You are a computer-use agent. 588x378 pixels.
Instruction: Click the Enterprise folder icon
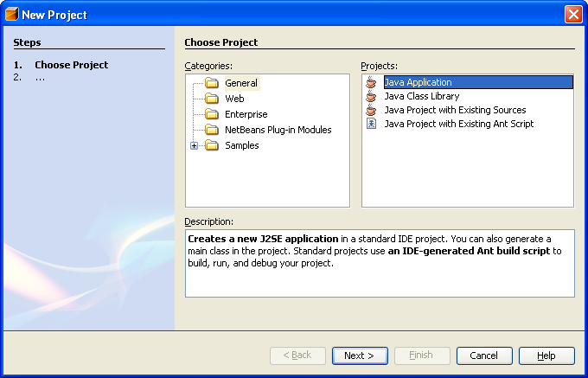[x=212, y=114]
